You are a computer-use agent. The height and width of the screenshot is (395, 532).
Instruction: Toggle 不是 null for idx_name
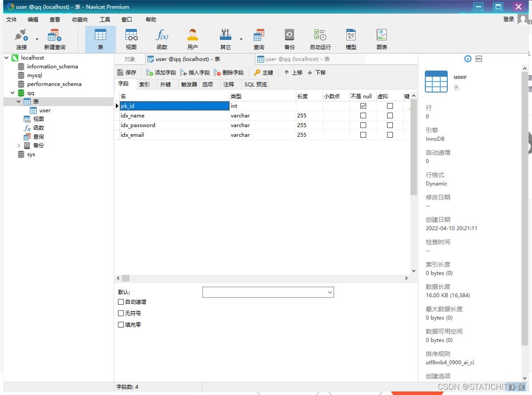coord(363,116)
